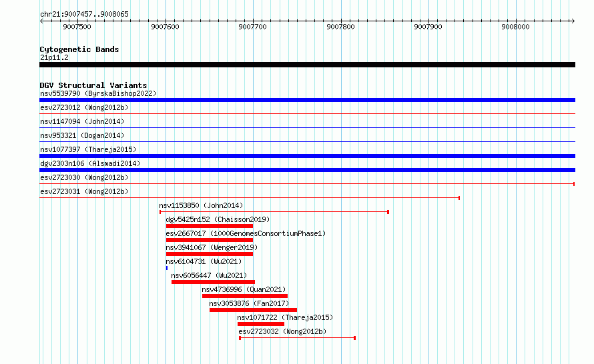The width and height of the screenshot is (594, 364).
Task: Open nsv1153850 (John2014) label
Action: (x=201, y=205)
